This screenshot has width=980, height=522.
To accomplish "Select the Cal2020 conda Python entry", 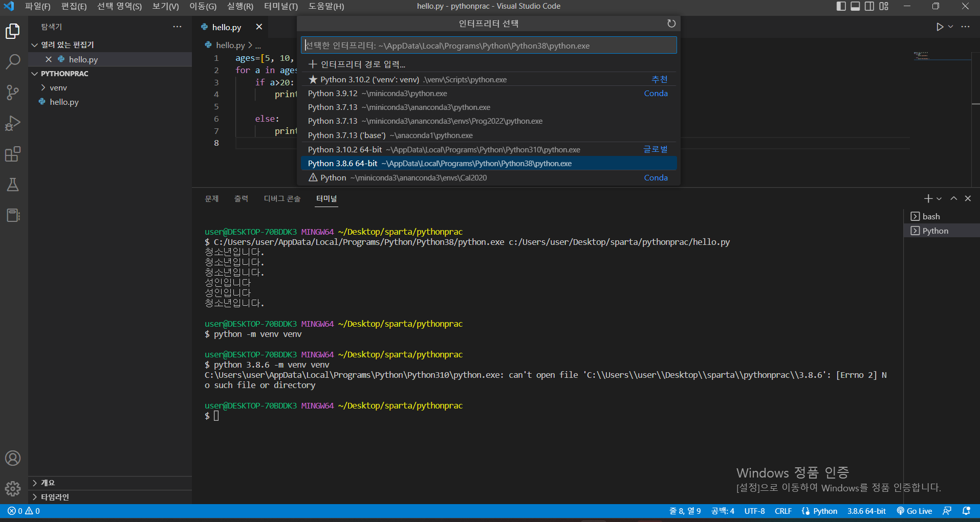I will click(x=489, y=177).
